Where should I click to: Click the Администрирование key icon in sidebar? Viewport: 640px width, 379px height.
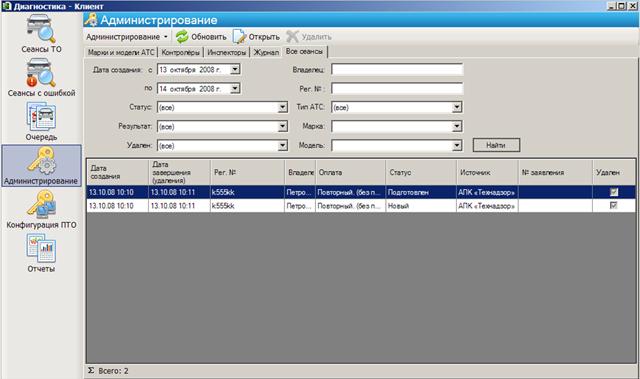point(41,160)
